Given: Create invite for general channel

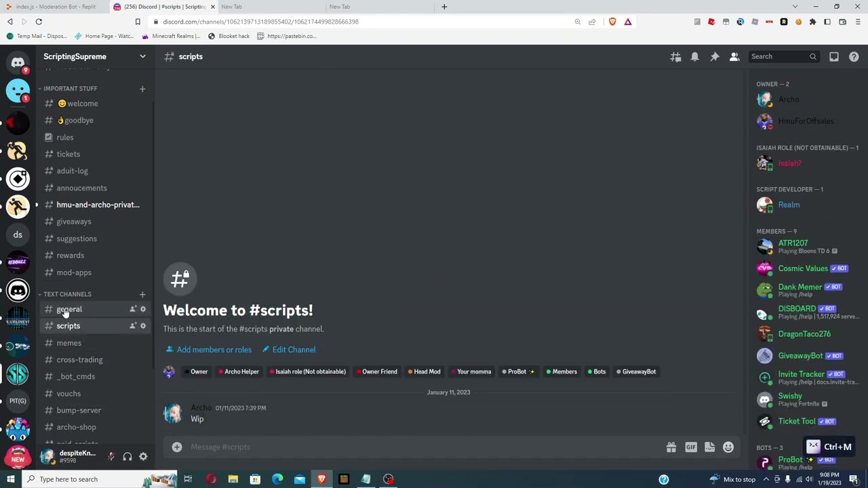Looking at the screenshot, I should pyautogui.click(x=133, y=309).
